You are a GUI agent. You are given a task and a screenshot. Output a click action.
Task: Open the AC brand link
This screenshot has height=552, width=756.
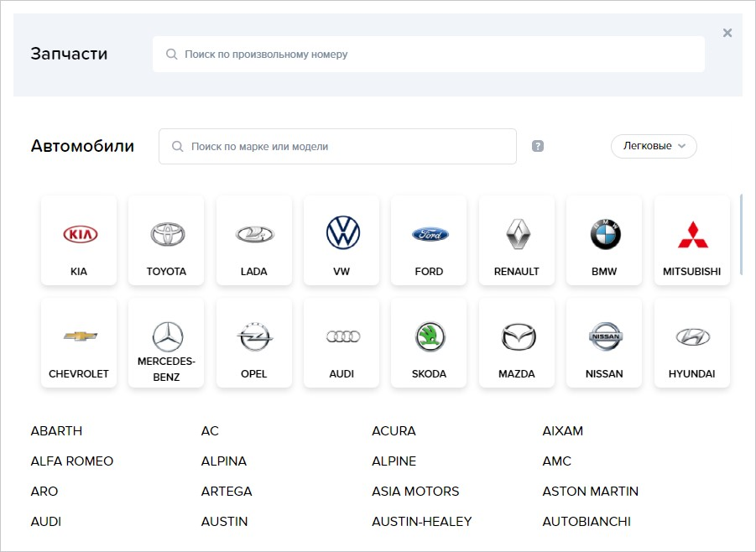click(210, 430)
